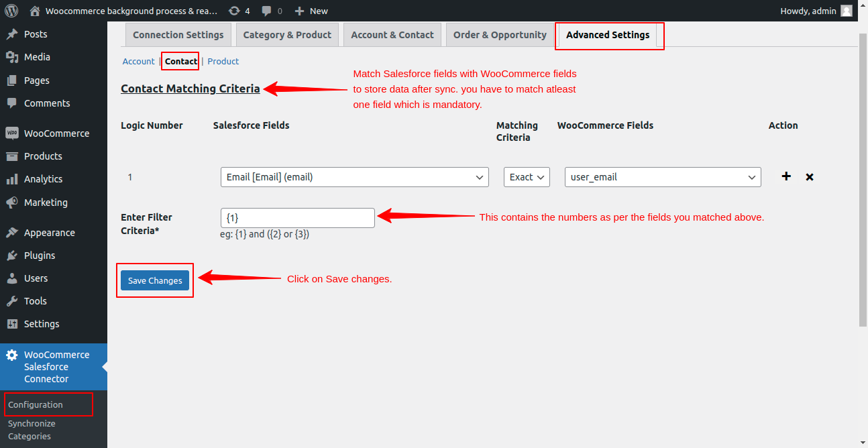Open Configuration submenu item
Viewport: 868px width, 448px height.
36,404
